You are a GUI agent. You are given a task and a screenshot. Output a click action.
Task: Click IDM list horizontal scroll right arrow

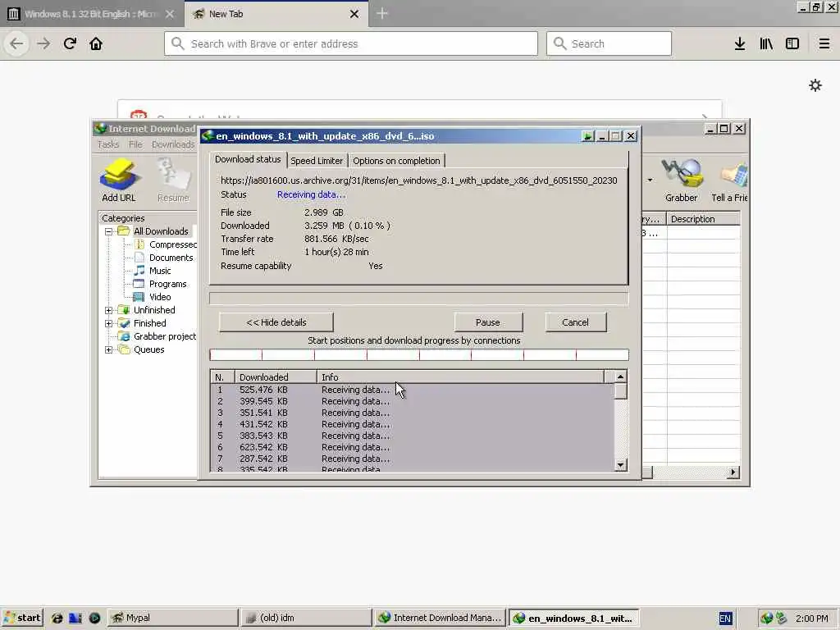coord(733,472)
